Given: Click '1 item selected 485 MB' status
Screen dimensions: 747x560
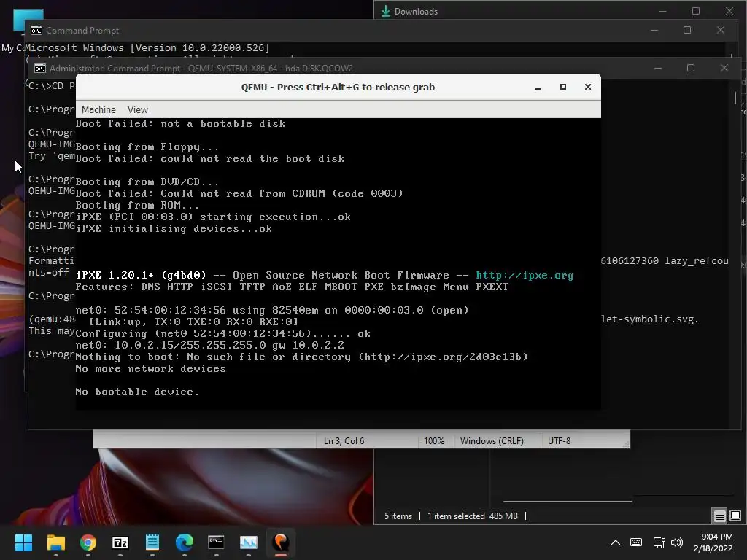Looking at the screenshot, I should 473,516.
